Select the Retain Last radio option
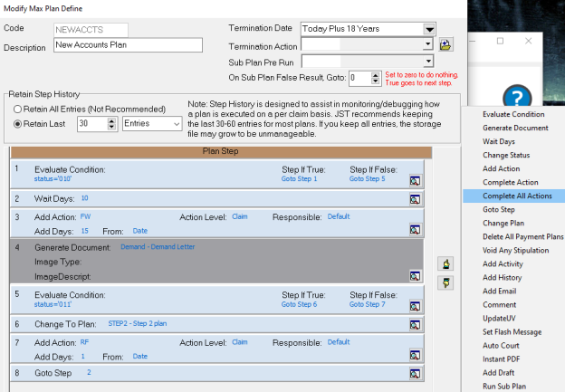The width and height of the screenshot is (565, 392). [17, 124]
